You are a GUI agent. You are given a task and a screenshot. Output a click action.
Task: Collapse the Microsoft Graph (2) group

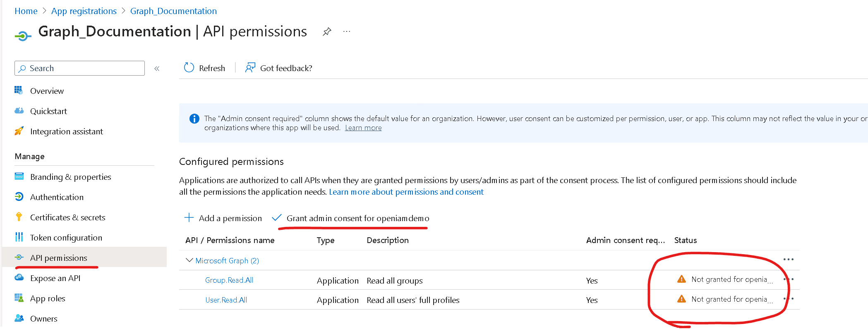[x=189, y=260]
